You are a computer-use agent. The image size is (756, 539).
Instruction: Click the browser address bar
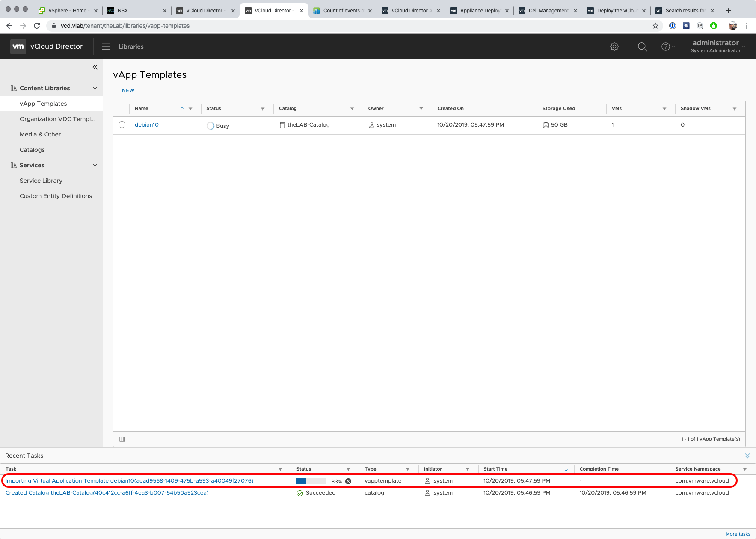[342, 26]
